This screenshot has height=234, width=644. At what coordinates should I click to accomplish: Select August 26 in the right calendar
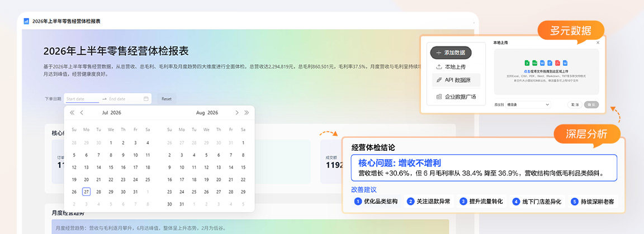(206, 192)
